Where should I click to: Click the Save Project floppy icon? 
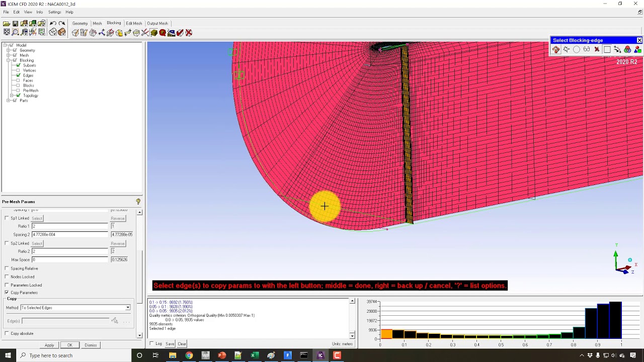point(15,24)
